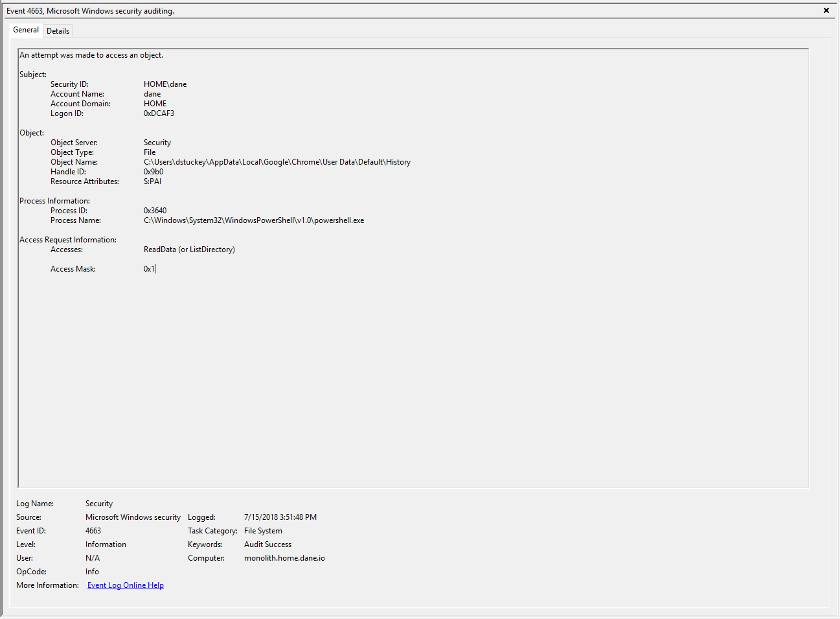Viewport: 840px width, 619px height.
Task: Open the Event Log Online Help link
Action: (126, 585)
